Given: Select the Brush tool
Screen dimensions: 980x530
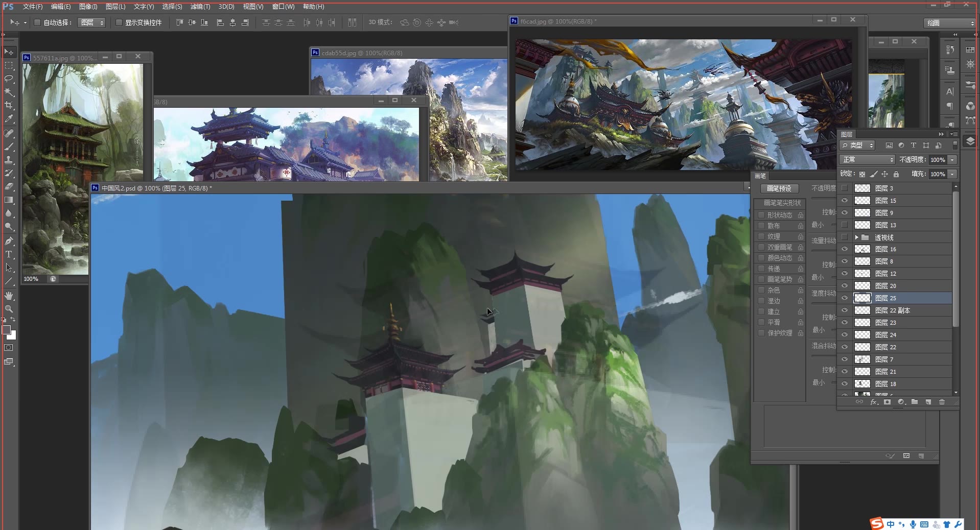Looking at the screenshot, I should pyautogui.click(x=9, y=147).
